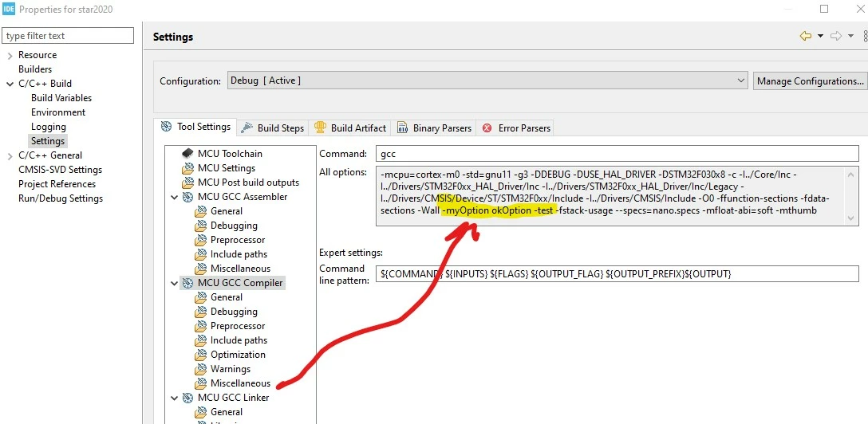This screenshot has width=868, height=424.
Task: Click the back navigation arrow icon
Action: tap(806, 36)
